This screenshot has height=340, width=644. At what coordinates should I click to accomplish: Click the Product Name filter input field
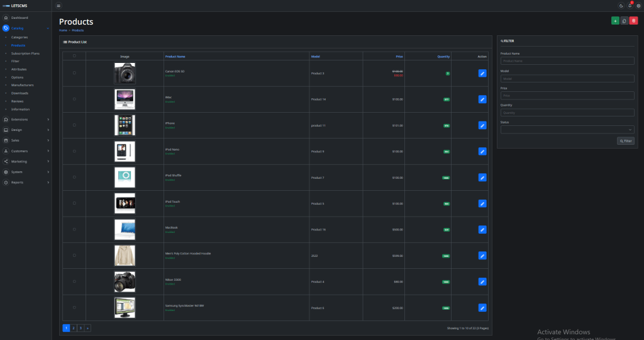coord(567,61)
